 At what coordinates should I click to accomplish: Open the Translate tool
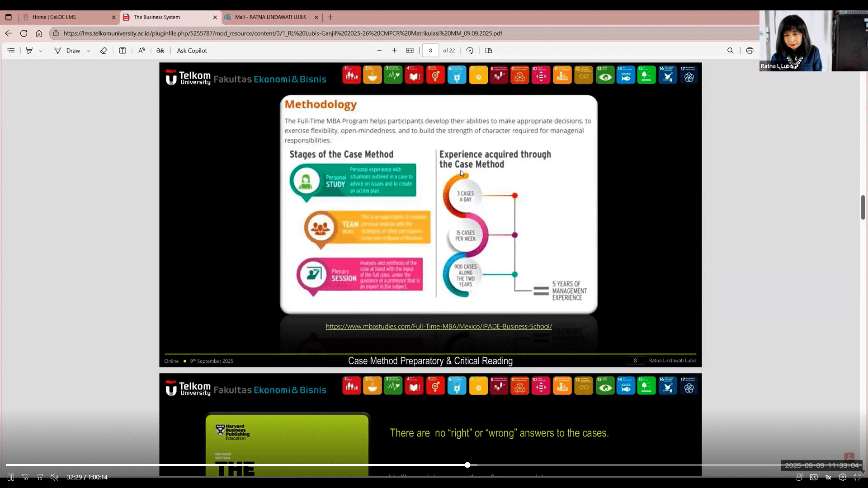coord(160,51)
